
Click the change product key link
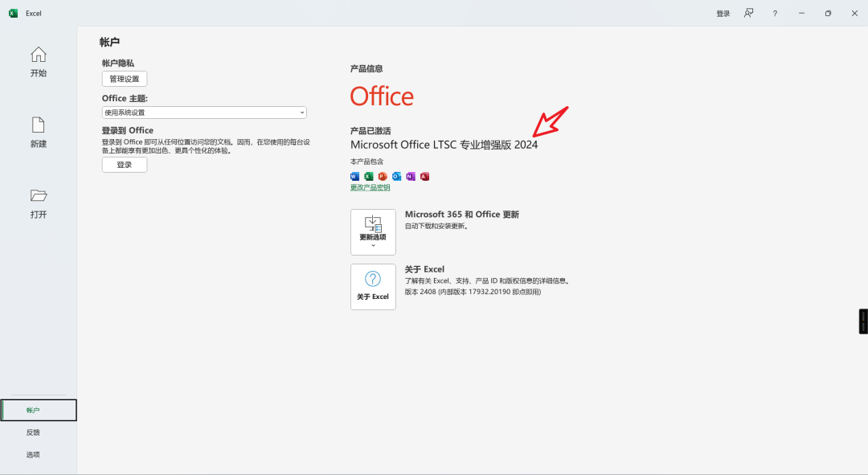click(371, 187)
